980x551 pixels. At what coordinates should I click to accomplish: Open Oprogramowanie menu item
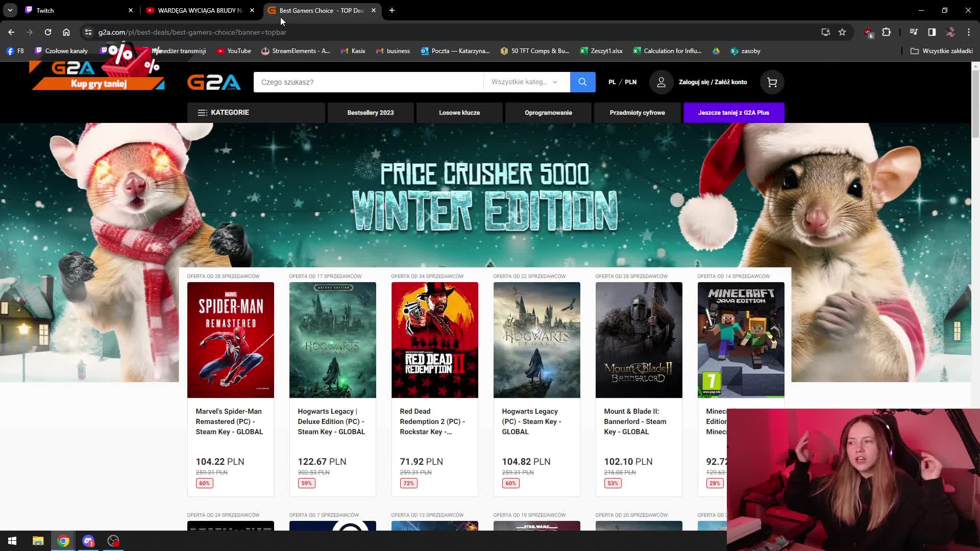click(548, 113)
